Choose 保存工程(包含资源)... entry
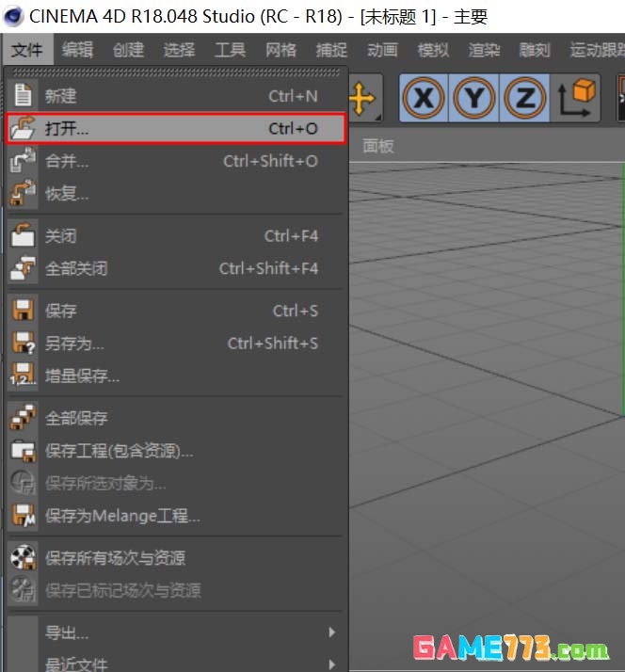 pos(175,451)
